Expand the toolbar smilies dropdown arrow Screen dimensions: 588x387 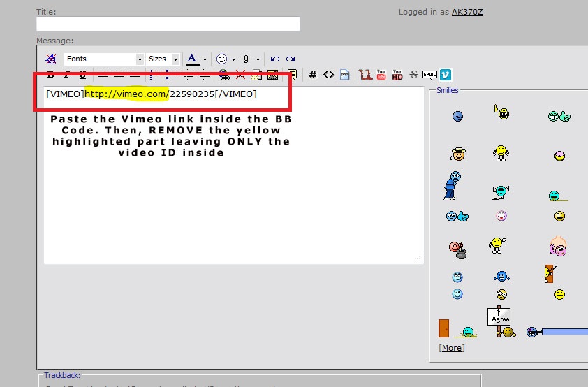click(233, 59)
